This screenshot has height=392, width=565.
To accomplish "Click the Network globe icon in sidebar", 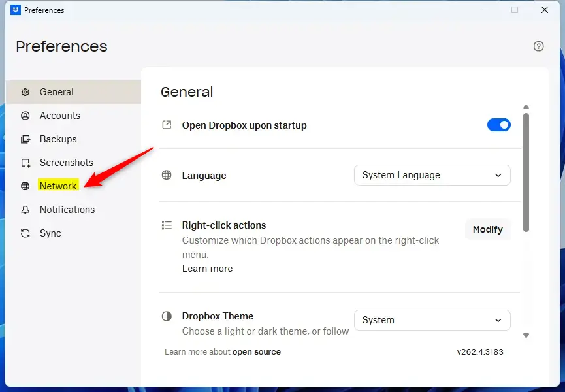I will pos(25,186).
